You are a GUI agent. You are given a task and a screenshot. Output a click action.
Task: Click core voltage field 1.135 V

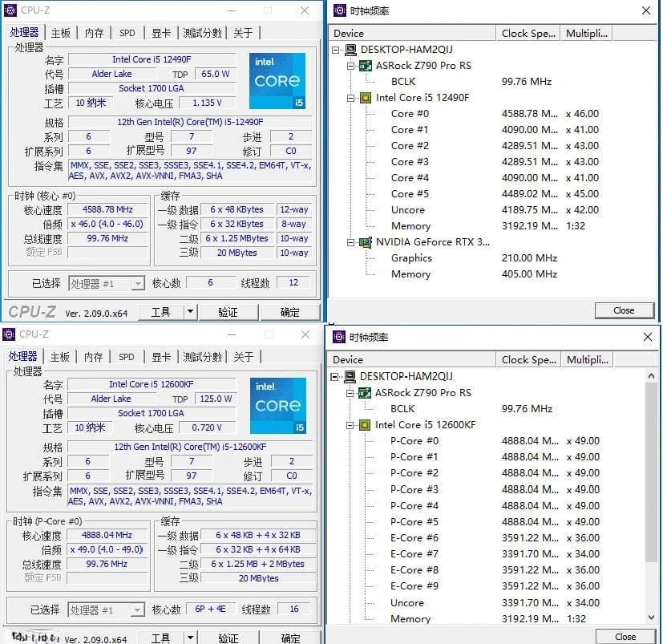pos(207,103)
